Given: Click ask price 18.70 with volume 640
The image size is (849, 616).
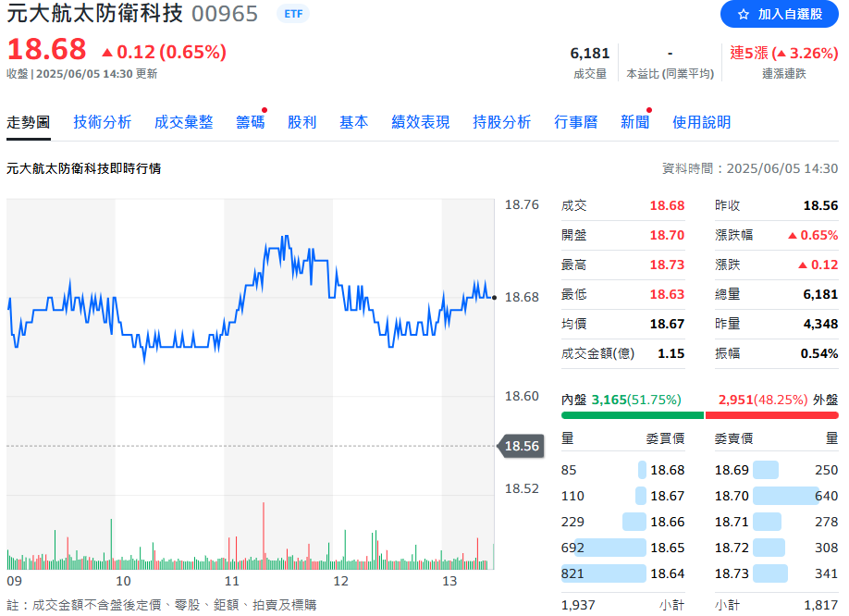Looking at the screenshot, I should click(x=777, y=496).
